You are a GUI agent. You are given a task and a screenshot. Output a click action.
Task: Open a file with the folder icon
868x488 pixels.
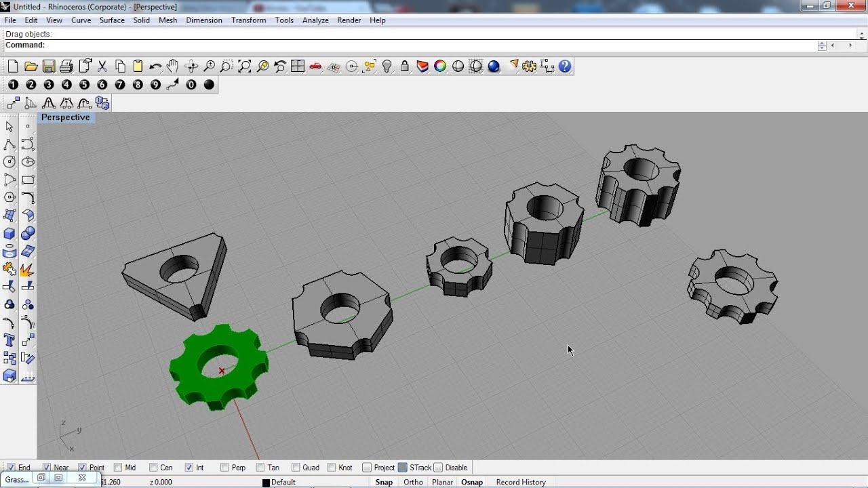[31, 66]
